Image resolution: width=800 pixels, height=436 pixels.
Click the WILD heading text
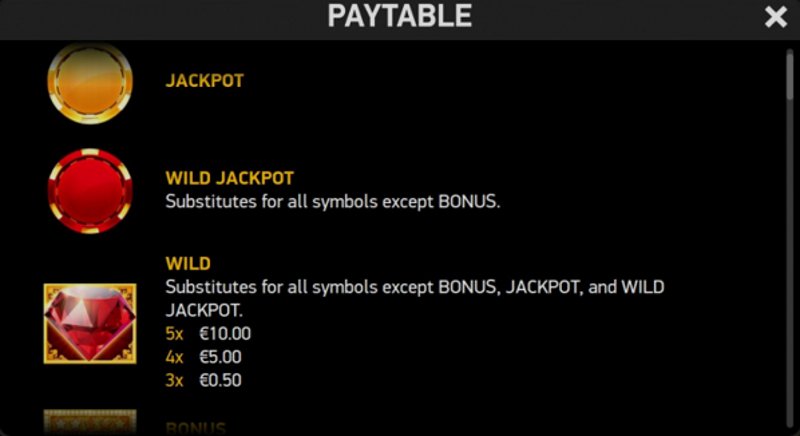point(188,263)
